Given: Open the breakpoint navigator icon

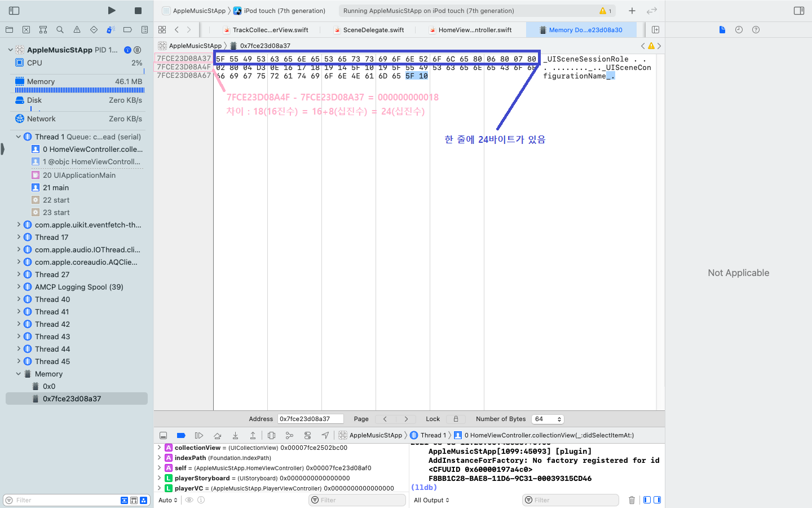Looking at the screenshot, I should (x=127, y=30).
